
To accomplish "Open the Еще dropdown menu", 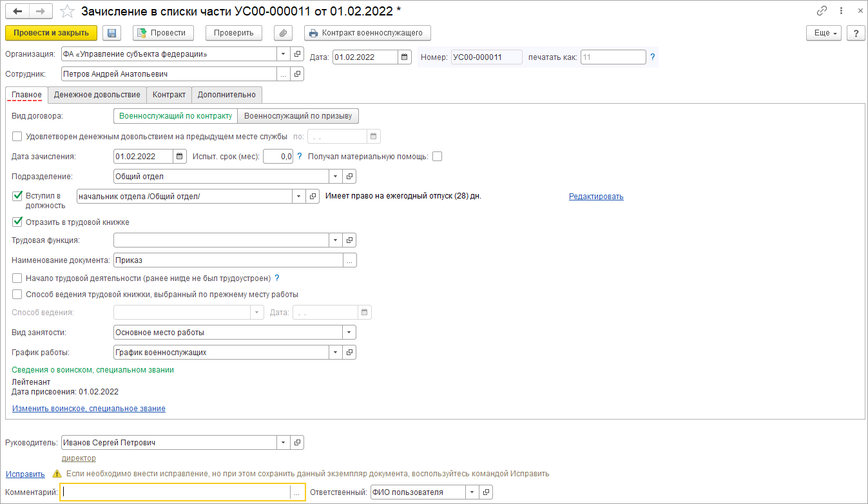I will click(x=825, y=33).
